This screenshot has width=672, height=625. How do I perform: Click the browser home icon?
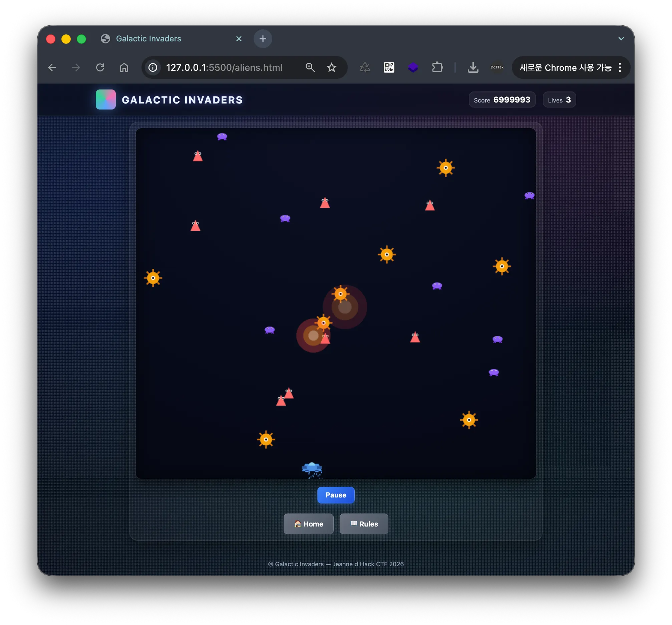coord(124,68)
